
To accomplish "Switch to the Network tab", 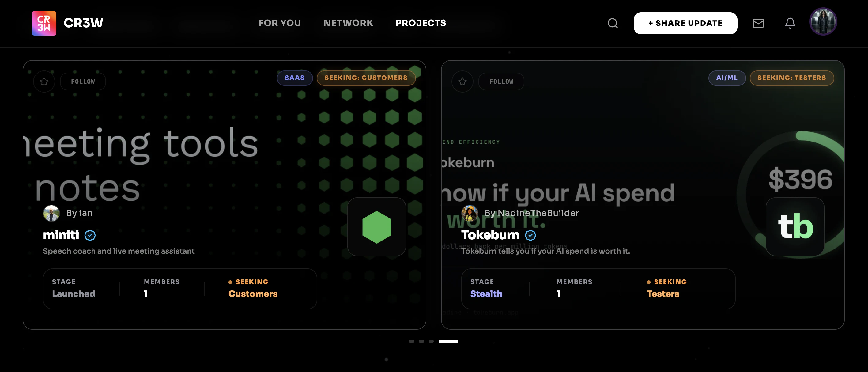I will pyautogui.click(x=349, y=23).
